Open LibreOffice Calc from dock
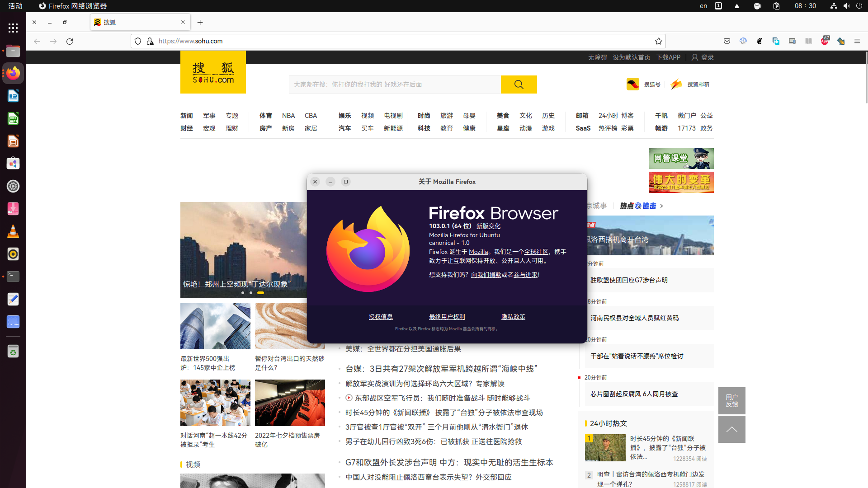 [13, 118]
